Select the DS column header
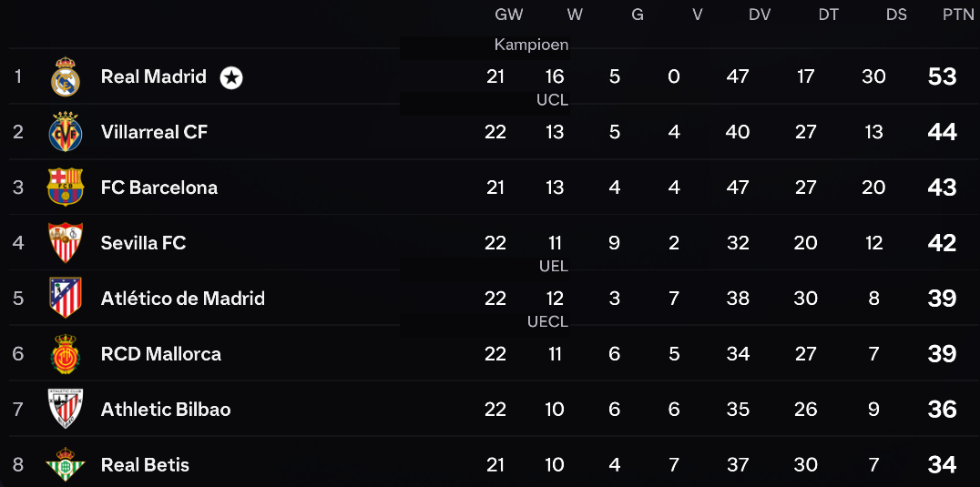Viewport: 980px width, 487px height. (x=896, y=15)
